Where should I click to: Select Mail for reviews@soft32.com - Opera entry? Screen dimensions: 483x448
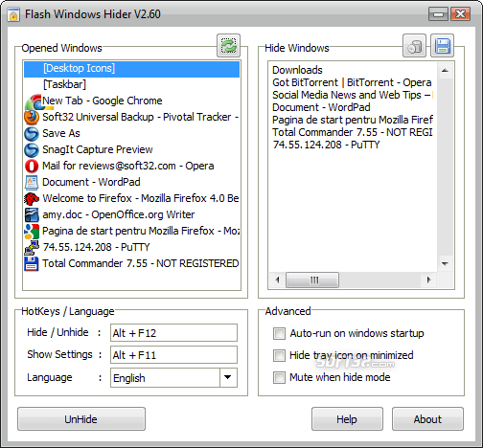click(131, 166)
